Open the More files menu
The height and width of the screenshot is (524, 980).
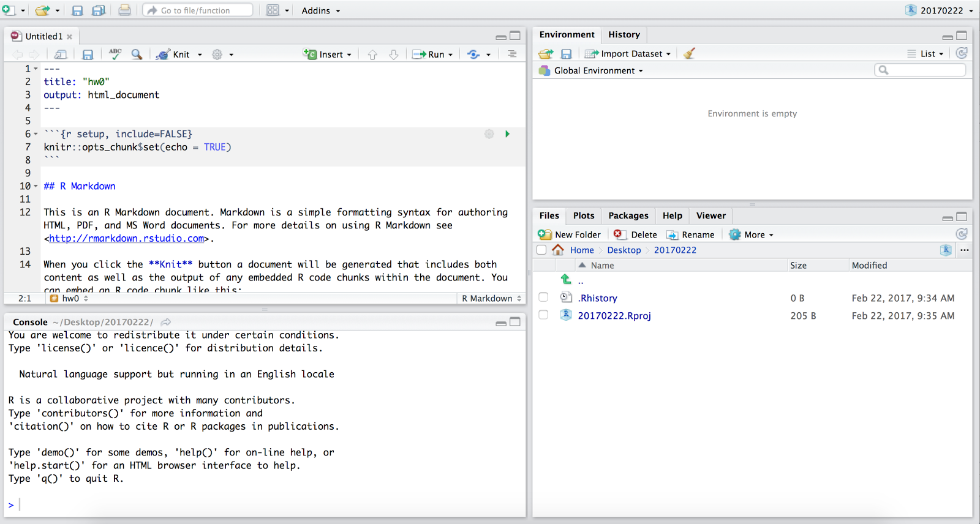[x=752, y=234]
